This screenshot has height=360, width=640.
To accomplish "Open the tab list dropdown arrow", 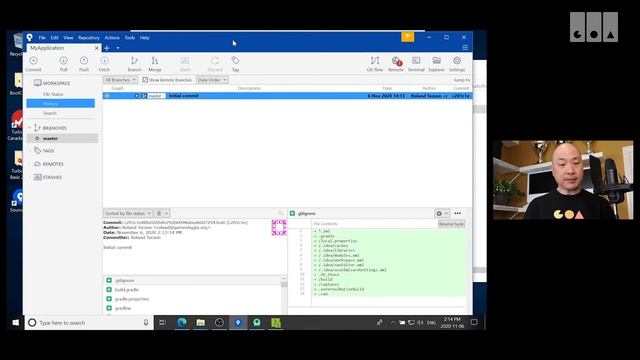I will [x=118, y=48].
